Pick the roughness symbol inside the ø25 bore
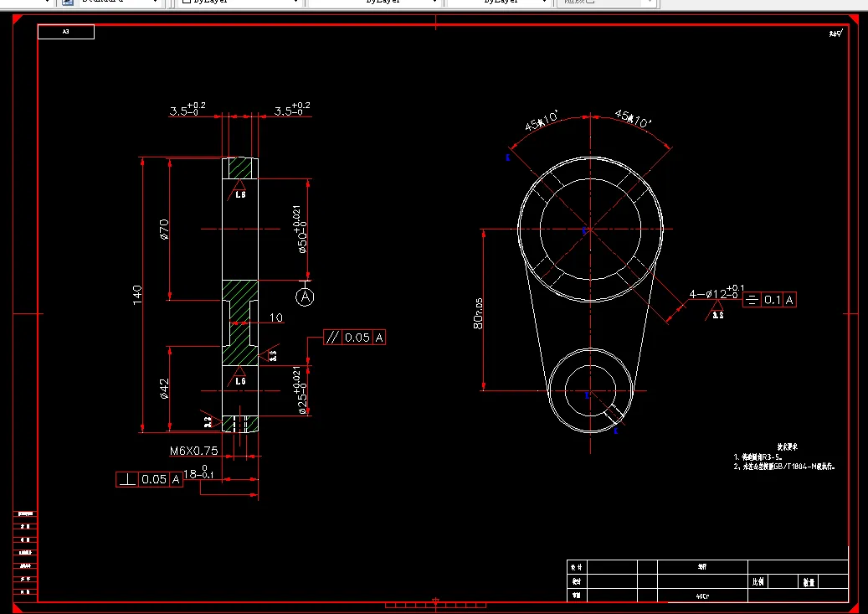This screenshot has width=868, height=614. point(238,376)
